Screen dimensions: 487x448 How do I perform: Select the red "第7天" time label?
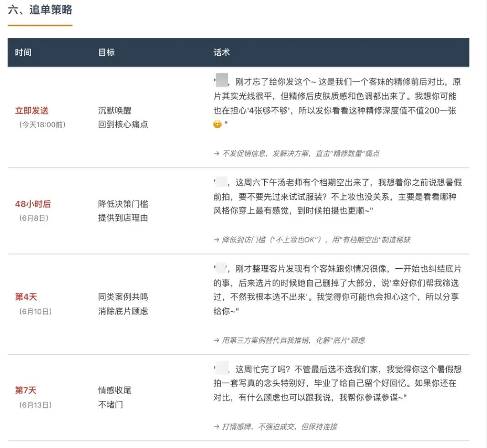tap(26, 390)
